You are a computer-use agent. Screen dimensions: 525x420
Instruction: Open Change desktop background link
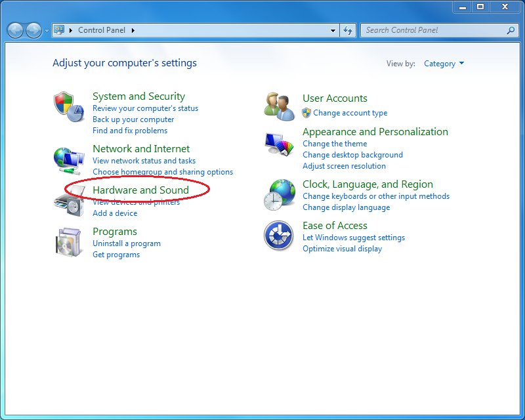tap(352, 155)
